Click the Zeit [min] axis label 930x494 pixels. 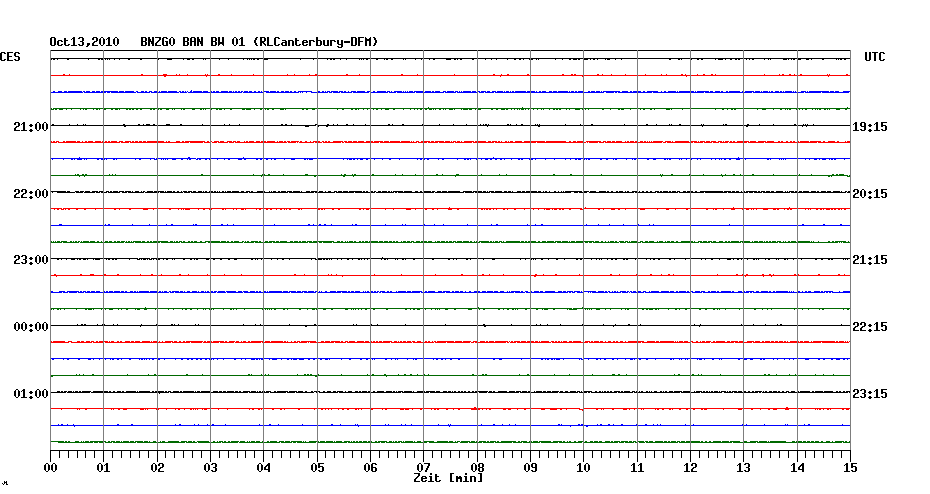point(448,479)
